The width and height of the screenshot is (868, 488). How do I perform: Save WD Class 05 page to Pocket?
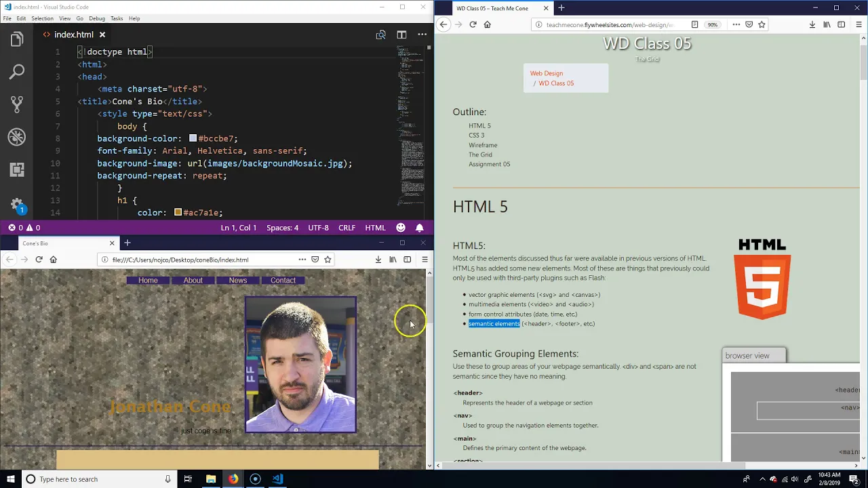point(749,24)
